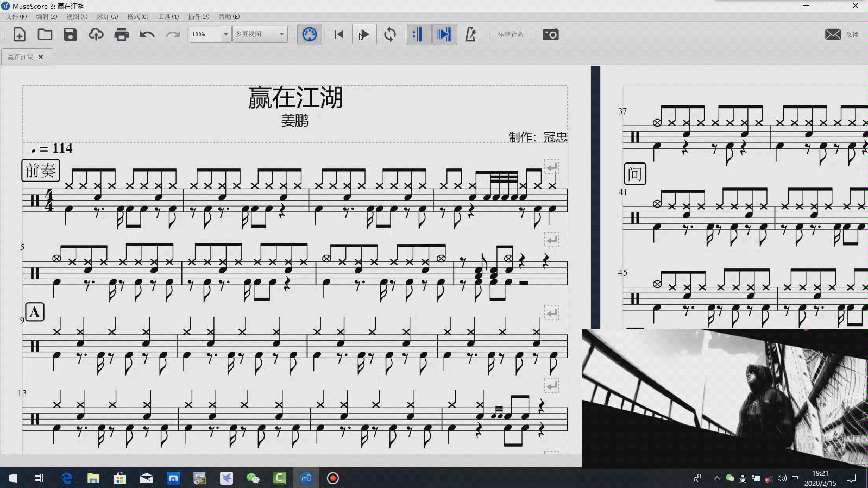Open WeChat from the taskbar
Viewport: 868px width, 488px height.
coord(253,478)
